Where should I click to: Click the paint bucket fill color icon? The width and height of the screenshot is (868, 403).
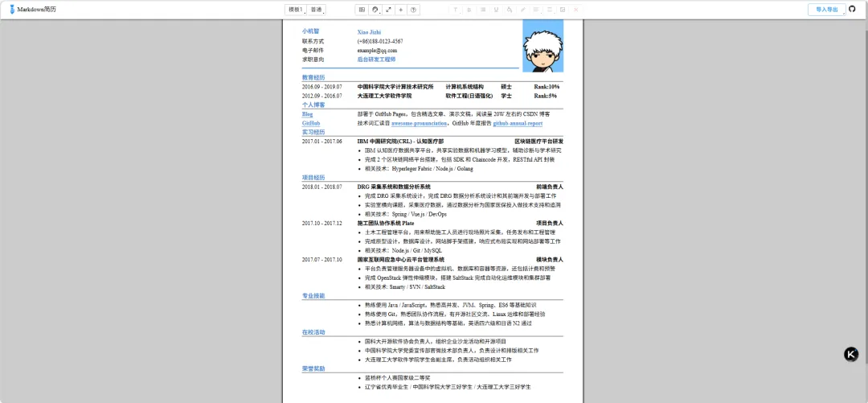[510, 10]
